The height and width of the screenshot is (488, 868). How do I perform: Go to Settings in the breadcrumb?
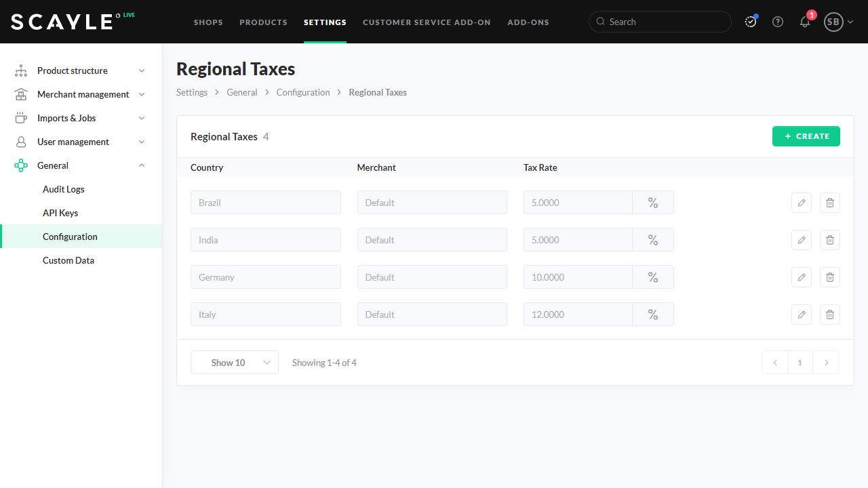(x=192, y=92)
